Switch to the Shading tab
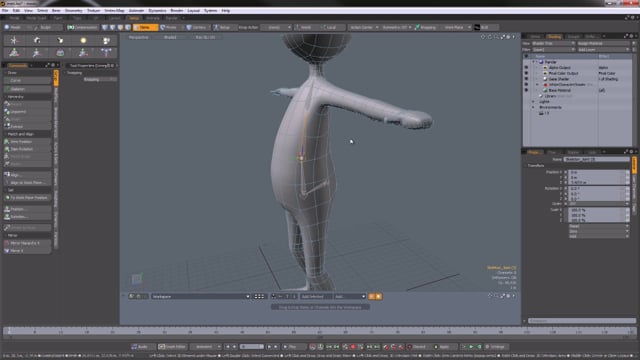The height and width of the screenshot is (360, 640). [x=554, y=36]
